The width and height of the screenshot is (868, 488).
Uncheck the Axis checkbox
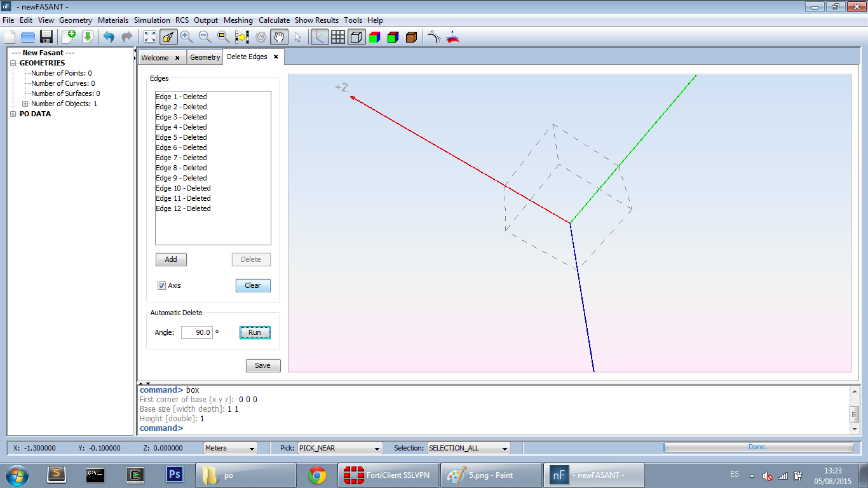click(161, 285)
